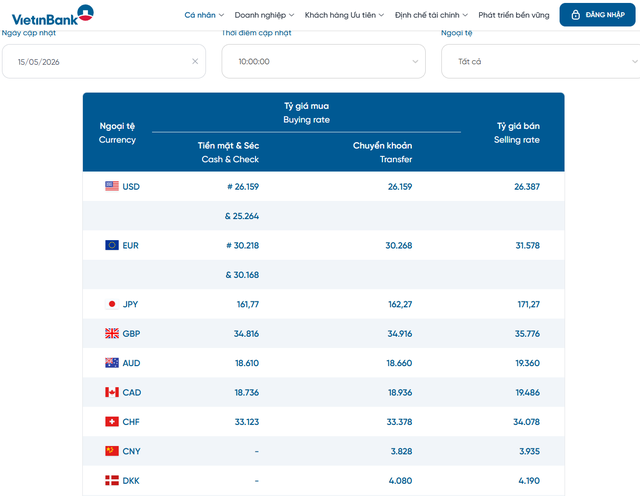Viewport: 640px width, 496px height.
Task: Click the AUD flag icon
Action: click(x=112, y=363)
